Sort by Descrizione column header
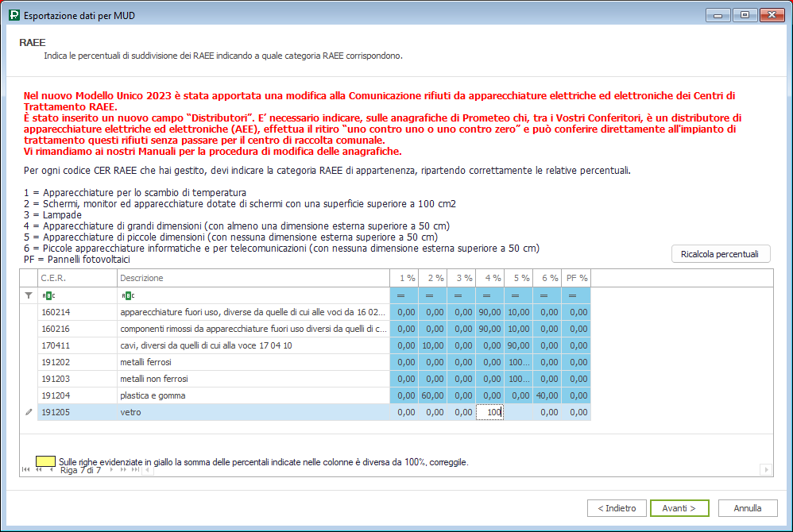The width and height of the screenshot is (793, 532). pos(253,278)
